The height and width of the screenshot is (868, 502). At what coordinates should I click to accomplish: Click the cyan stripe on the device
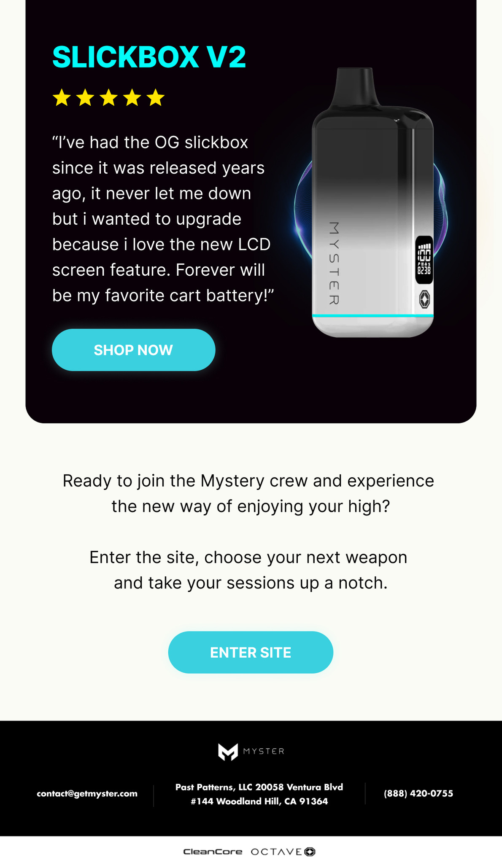(x=372, y=315)
